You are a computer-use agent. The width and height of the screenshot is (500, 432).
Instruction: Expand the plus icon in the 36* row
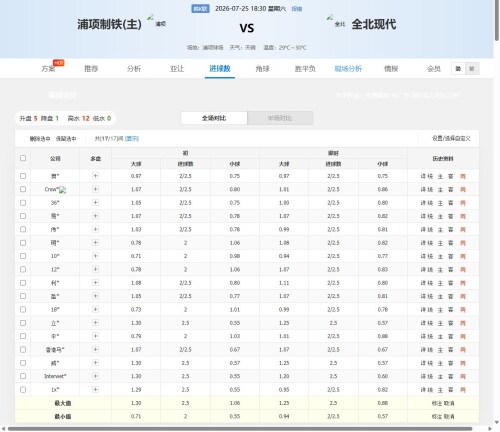95,202
